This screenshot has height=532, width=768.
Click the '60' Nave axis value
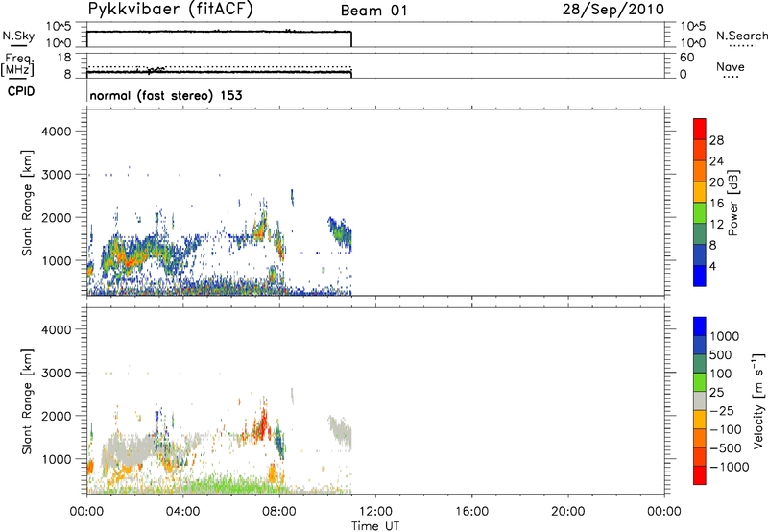click(686, 58)
